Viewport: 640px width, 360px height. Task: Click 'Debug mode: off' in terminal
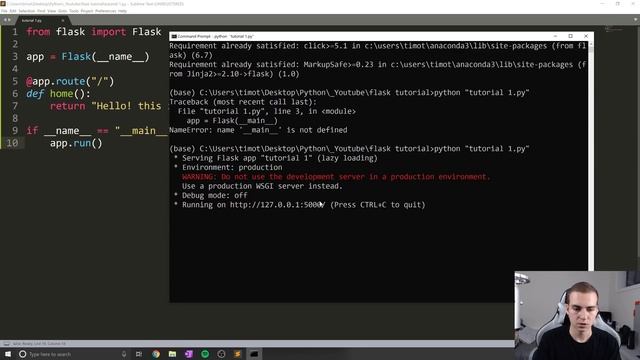[x=215, y=196]
